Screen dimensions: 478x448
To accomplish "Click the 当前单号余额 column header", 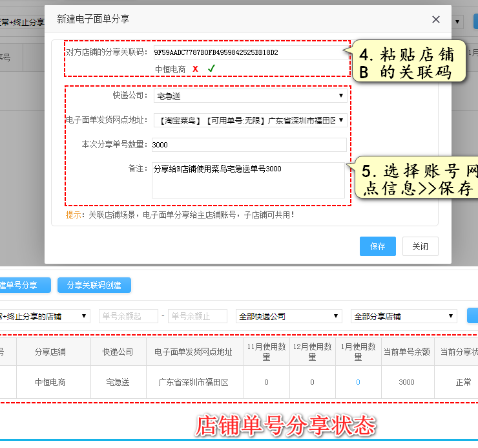I will point(408,352).
